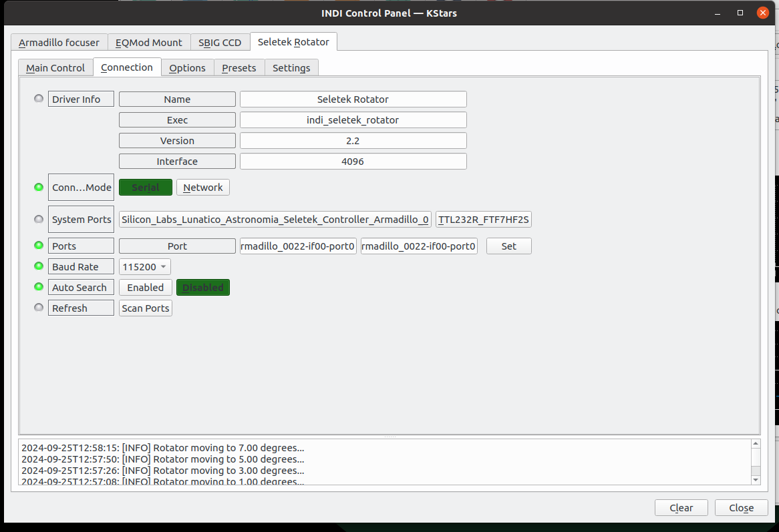Viewport: 779px width, 532px height.
Task: Click the System Ports status light
Action: pyautogui.click(x=39, y=219)
